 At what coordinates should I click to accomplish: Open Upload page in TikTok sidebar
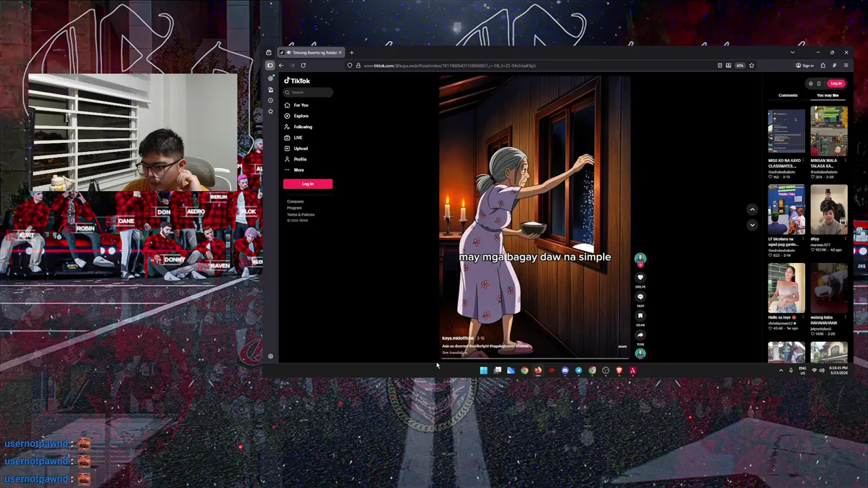(x=296, y=148)
